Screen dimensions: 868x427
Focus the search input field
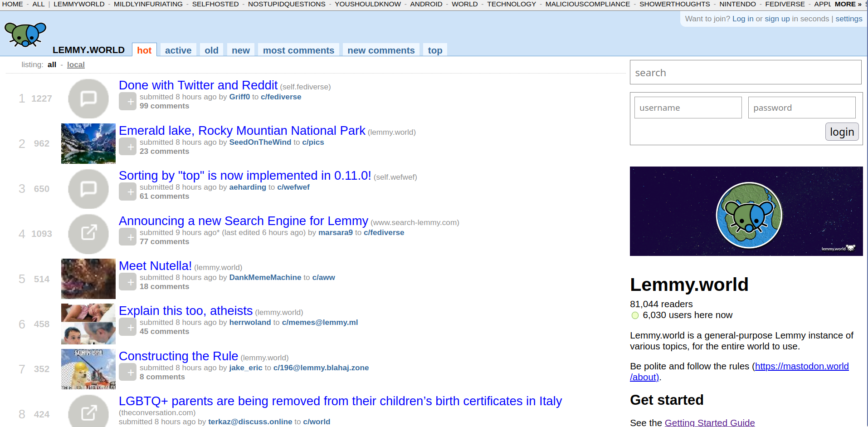point(746,72)
